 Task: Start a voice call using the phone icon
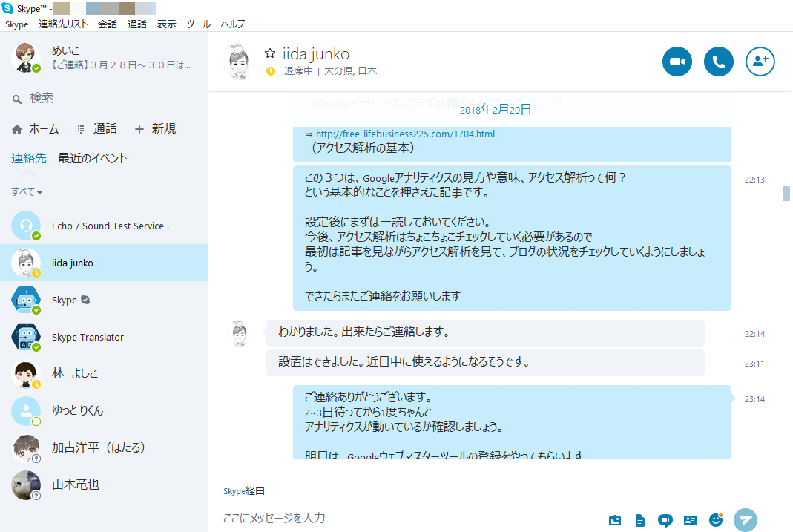[x=718, y=62]
